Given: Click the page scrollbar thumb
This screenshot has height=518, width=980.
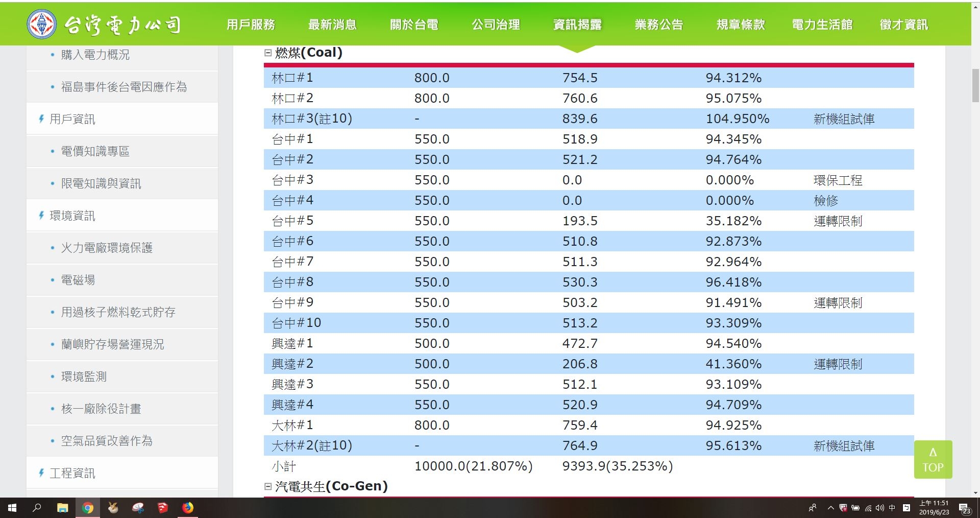Looking at the screenshot, I should tap(975, 85).
